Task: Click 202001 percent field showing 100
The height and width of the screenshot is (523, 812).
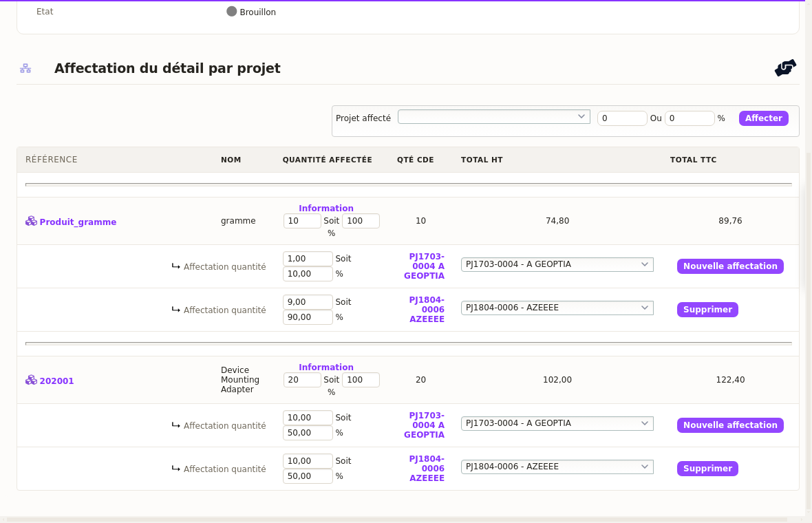Action: (361, 380)
